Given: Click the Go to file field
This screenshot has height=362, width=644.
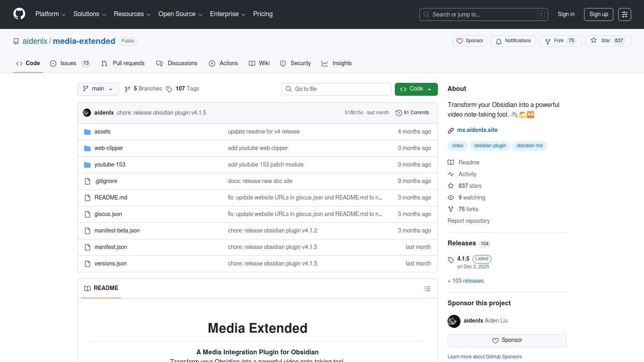Looking at the screenshot, I should [336, 89].
